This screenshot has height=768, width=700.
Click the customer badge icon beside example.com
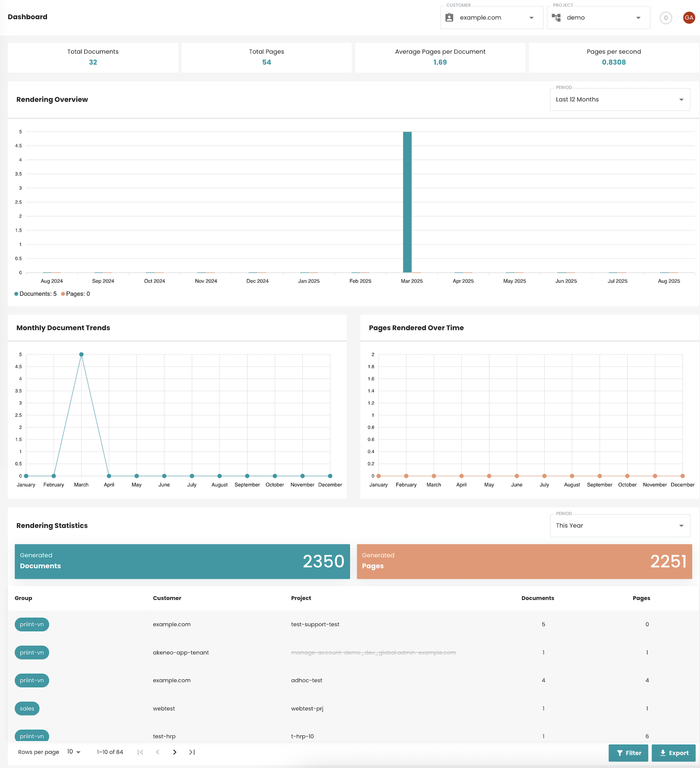click(x=449, y=17)
